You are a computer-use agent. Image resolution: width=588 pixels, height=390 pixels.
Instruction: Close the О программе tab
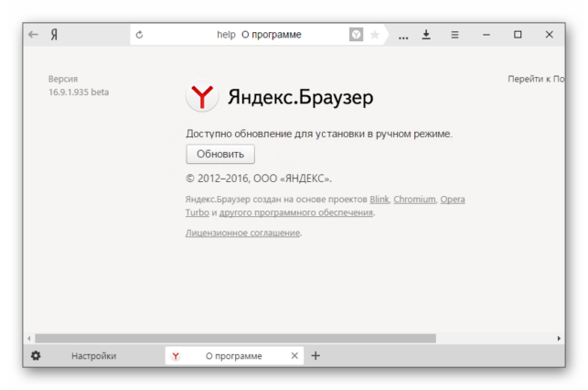click(x=294, y=355)
